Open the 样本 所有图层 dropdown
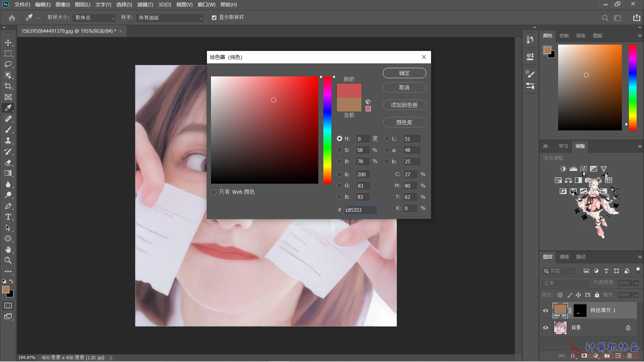This screenshot has width=644, height=362. tap(170, 18)
